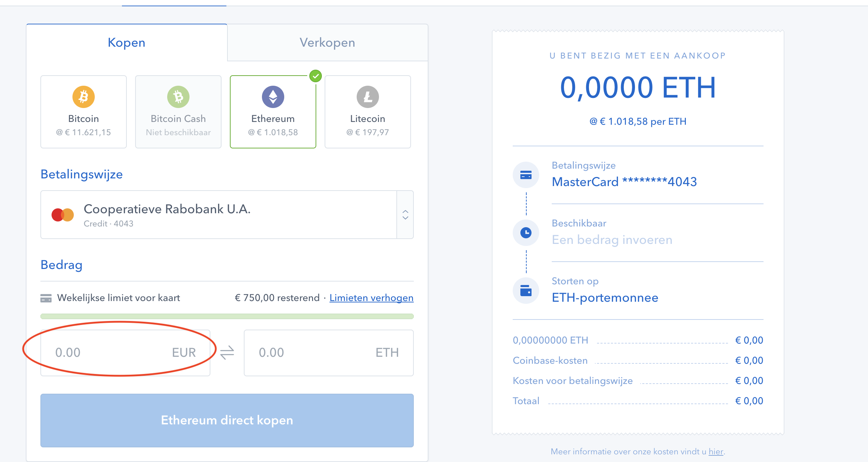Expand the Cooperatieve Rabobank payment selector

[x=219, y=215]
